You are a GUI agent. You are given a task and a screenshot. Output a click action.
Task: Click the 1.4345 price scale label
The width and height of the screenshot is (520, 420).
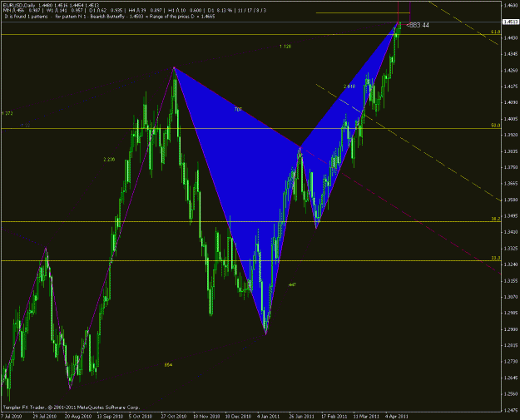(511, 54)
